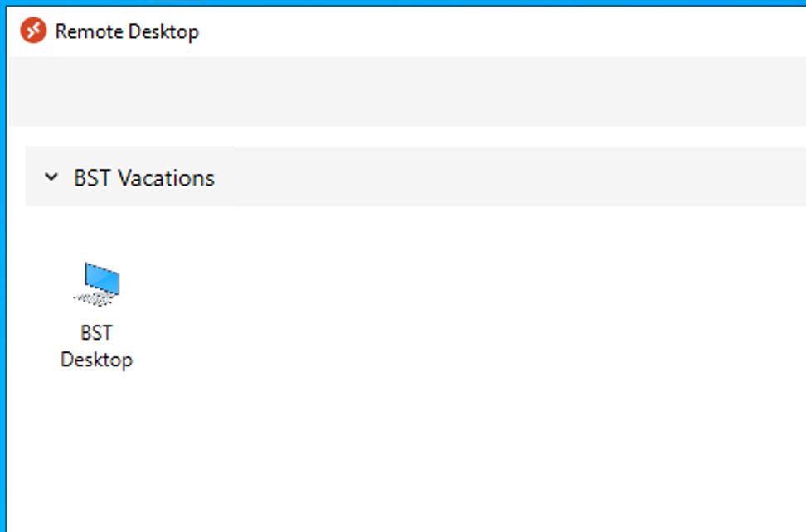Click the word "Desktop" under the computer icon

(x=96, y=360)
